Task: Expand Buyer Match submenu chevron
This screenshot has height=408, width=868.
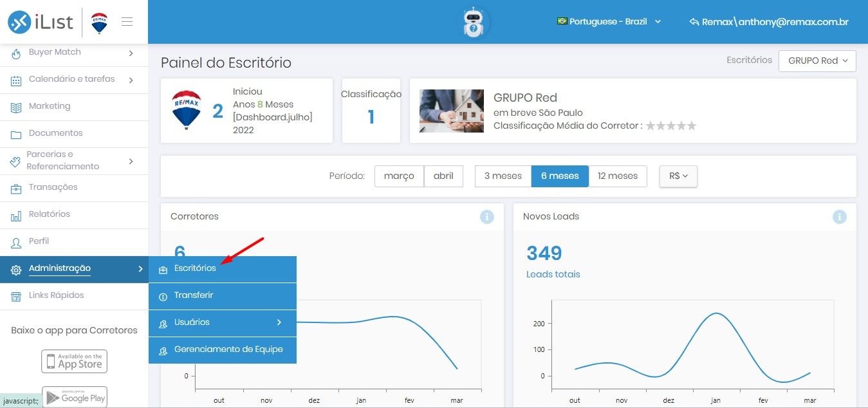Action: [x=131, y=53]
